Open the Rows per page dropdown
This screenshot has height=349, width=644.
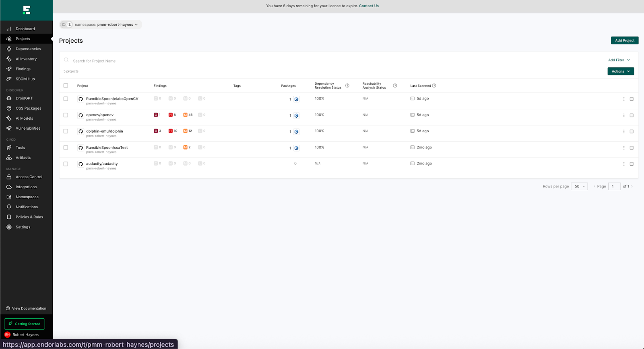pos(579,186)
